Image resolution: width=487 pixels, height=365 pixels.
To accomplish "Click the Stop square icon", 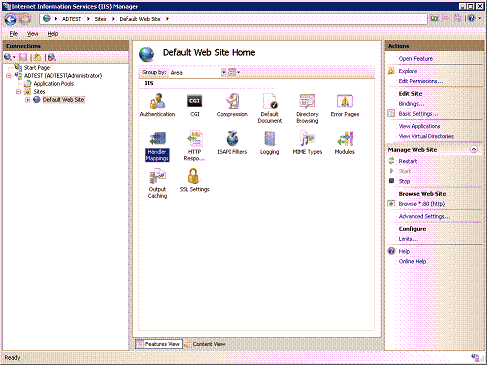I will [x=391, y=181].
